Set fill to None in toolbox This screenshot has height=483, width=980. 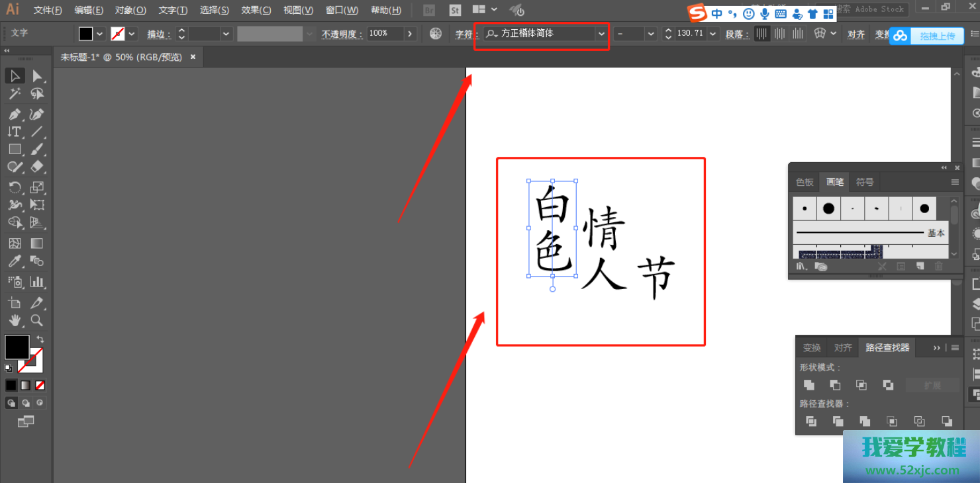coord(40,385)
